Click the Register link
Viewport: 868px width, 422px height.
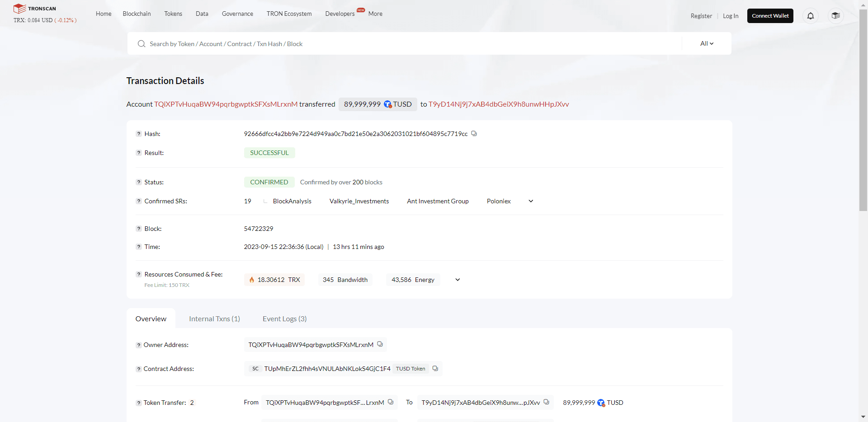[x=701, y=16]
